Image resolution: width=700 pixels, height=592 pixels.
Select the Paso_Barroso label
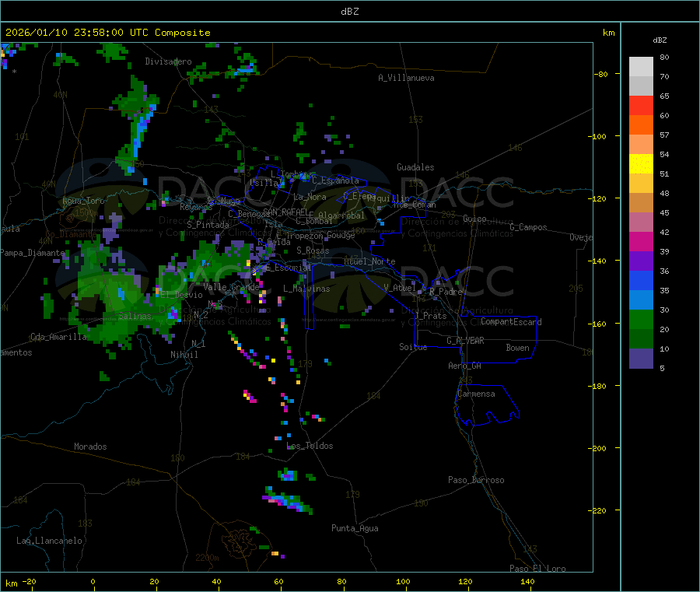(476, 480)
